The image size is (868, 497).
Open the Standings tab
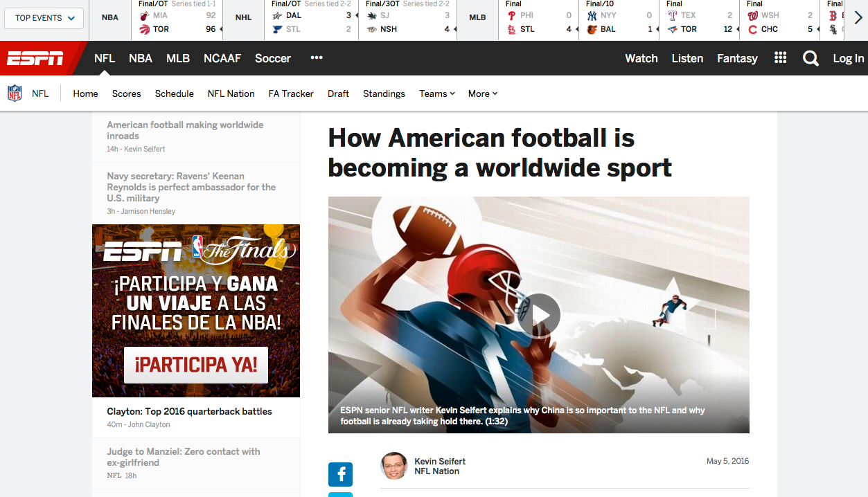pos(384,93)
